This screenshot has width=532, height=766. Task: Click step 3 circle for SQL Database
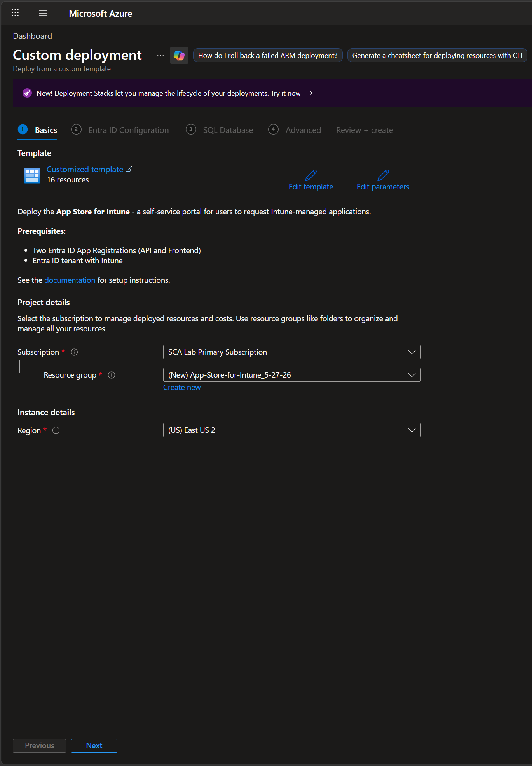(x=191, y=129)
